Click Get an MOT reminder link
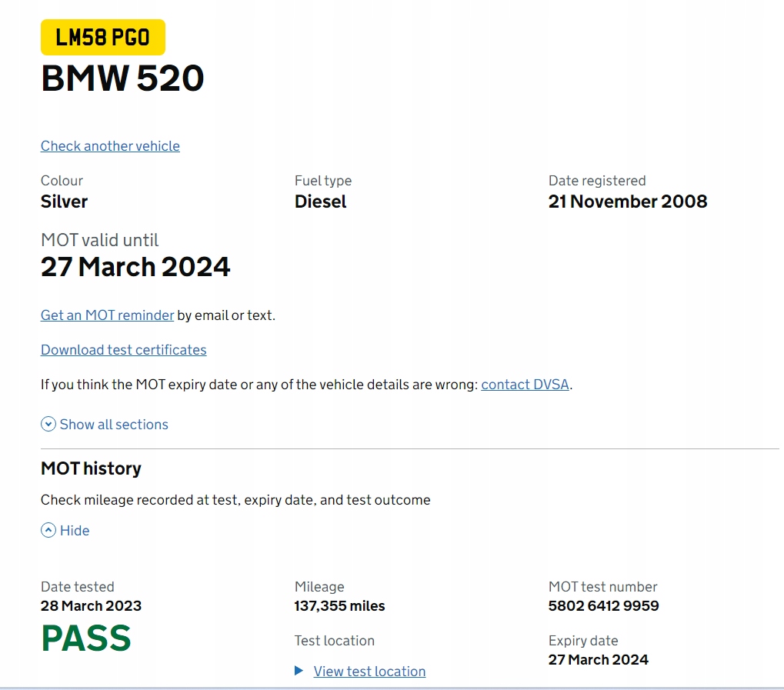Viewport: 784px width, 690px height. coord(107,315)
